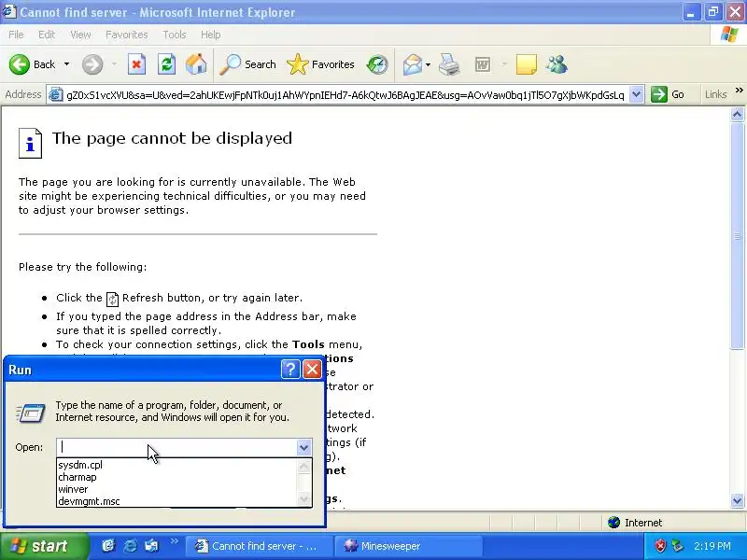Click the Edit with Word toolbar icon
The height and width of the screenshot is (560, 747).
pos(483,64)
